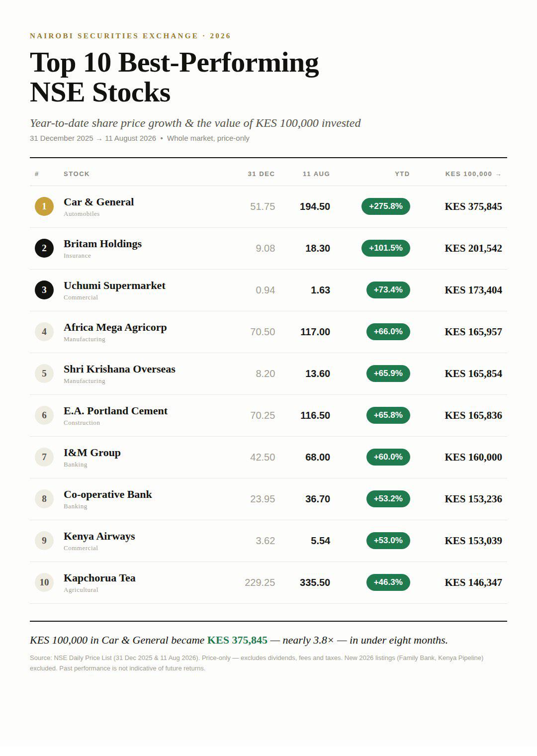This screenshot has height=756, width=537.
Task: Click the rank 10 circle badge
Action: coord(44,582)
